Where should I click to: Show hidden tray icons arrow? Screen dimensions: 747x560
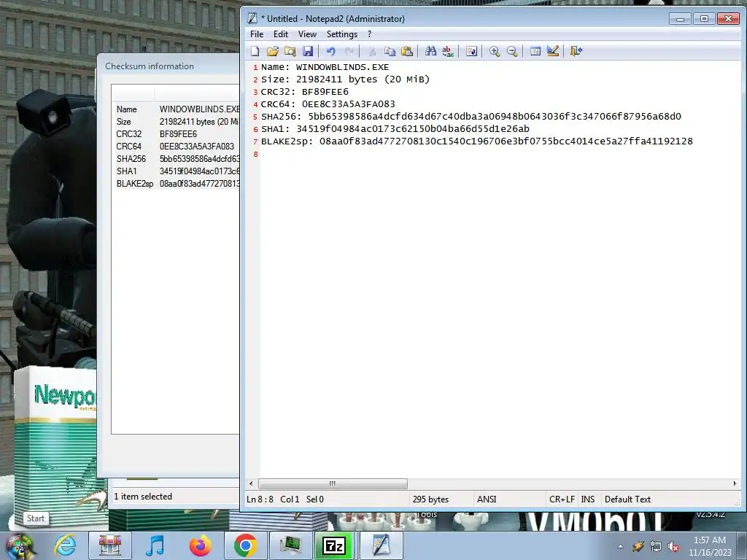(x=620, y=546)
